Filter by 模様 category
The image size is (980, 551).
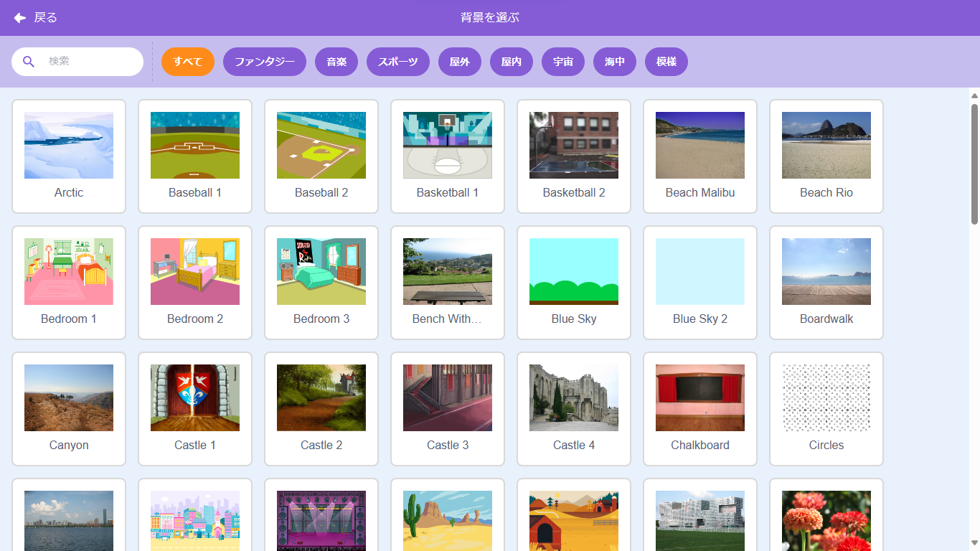666,62
